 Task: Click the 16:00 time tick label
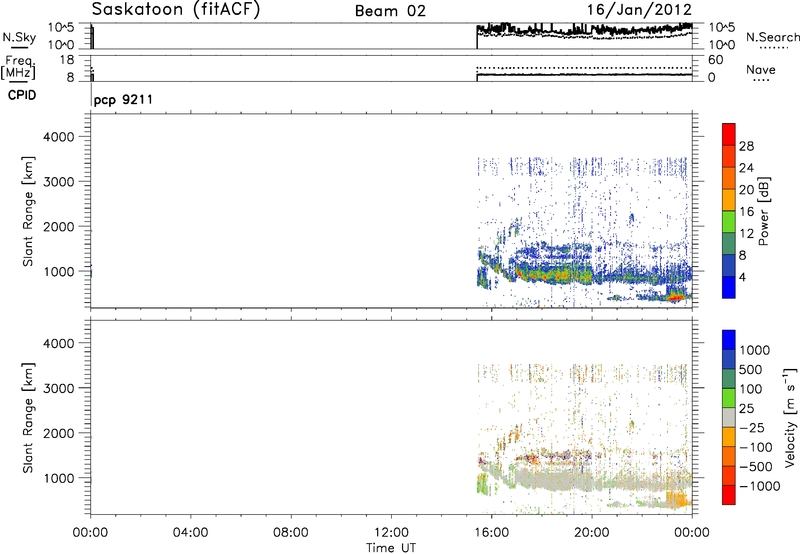pyautogui.click(x=491, y=533)
